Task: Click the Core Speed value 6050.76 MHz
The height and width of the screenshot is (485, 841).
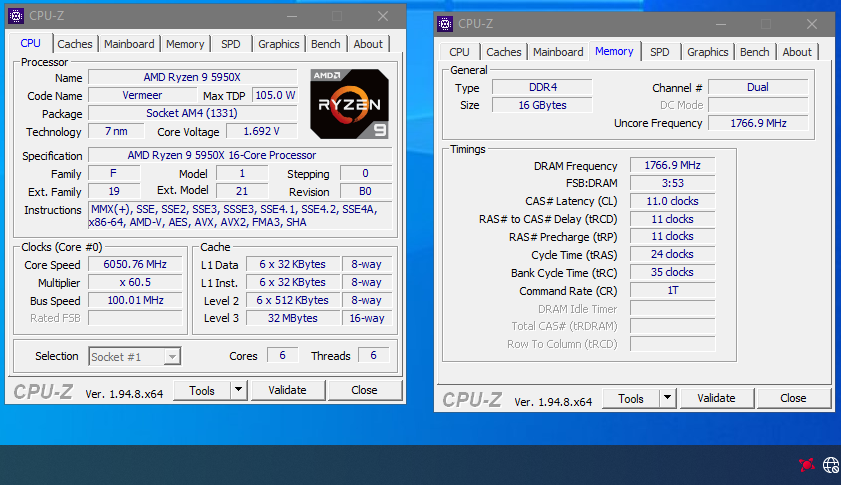Action: point(135,264)
